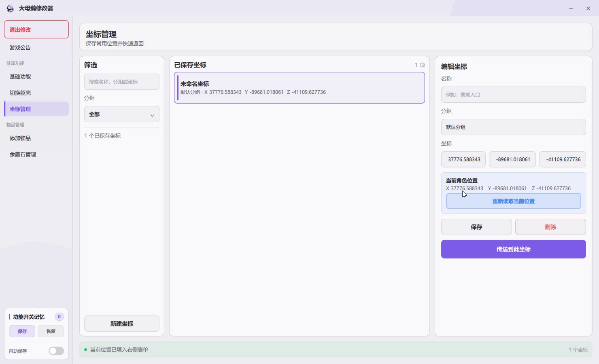Click the 退出修改 button
This screenshot has width=599, height=364.
click(x=36, y=30)
